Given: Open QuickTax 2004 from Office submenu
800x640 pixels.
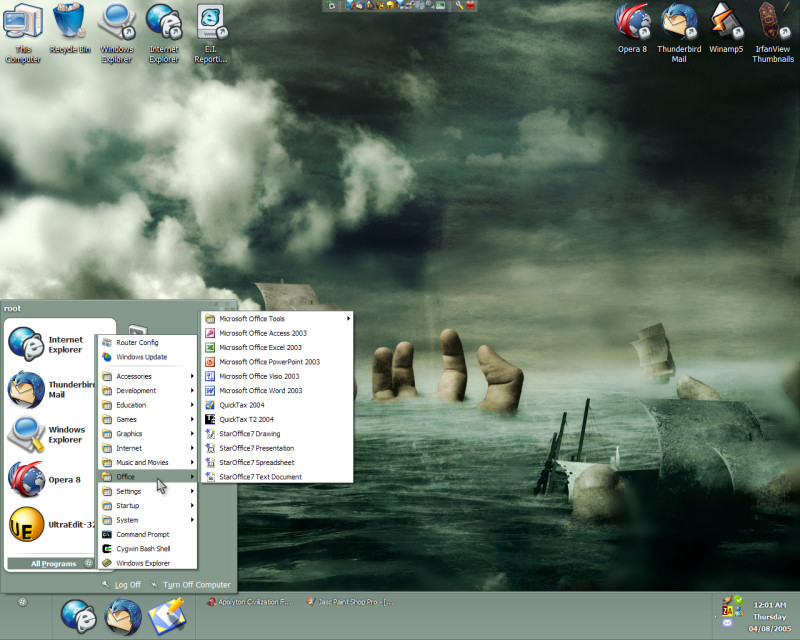Looking at the screenshot, I should (241, 405).
